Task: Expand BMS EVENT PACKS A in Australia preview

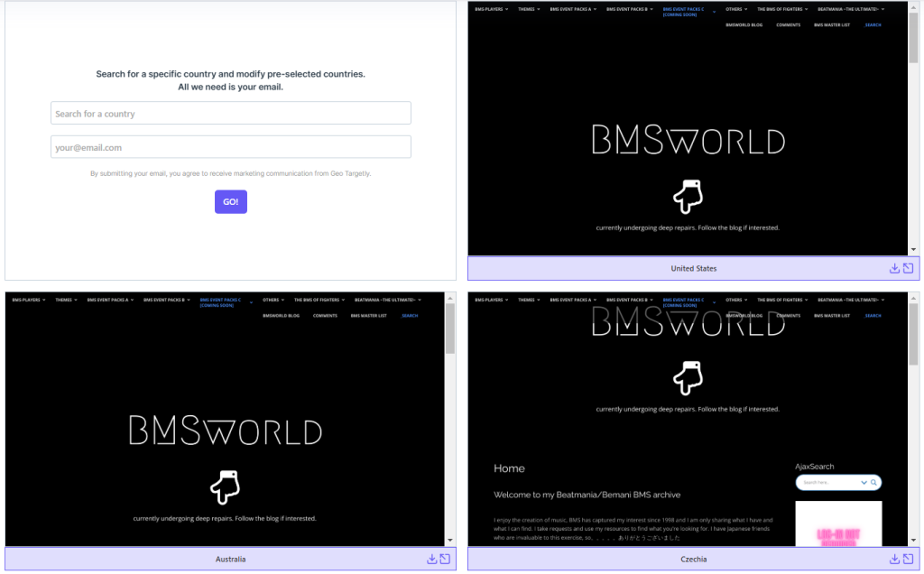Action: [110, 300]
